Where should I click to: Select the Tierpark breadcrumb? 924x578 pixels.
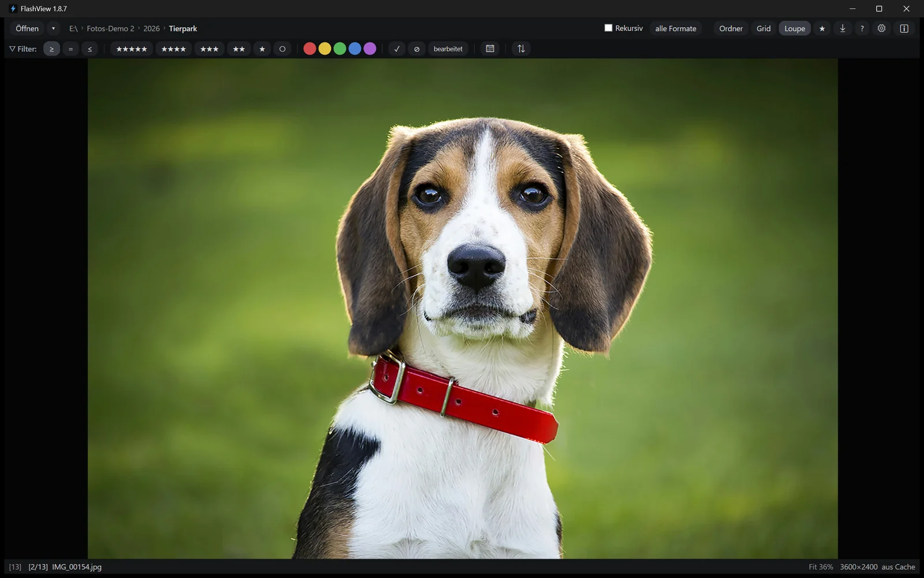[183, 28]
